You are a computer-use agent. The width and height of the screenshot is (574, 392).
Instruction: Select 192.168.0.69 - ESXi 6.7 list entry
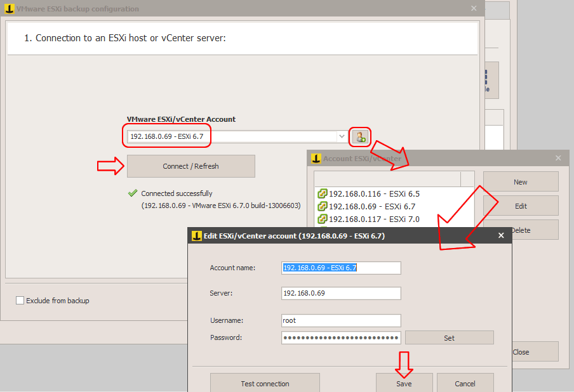[x=366, y=207]
